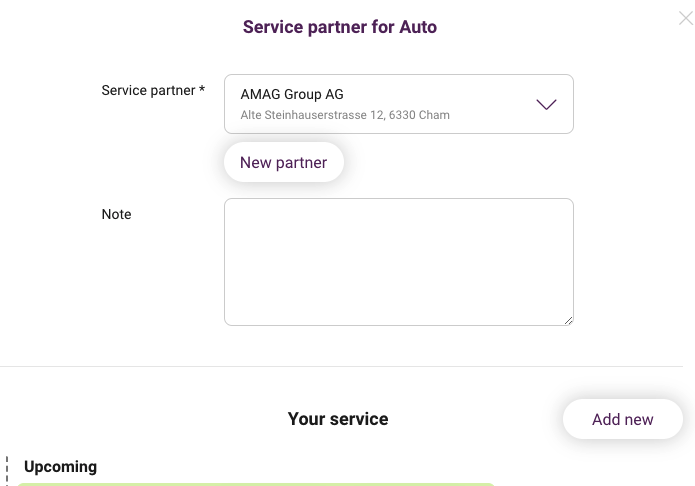
Task: Click Add new service button
Action: point(623,419)
